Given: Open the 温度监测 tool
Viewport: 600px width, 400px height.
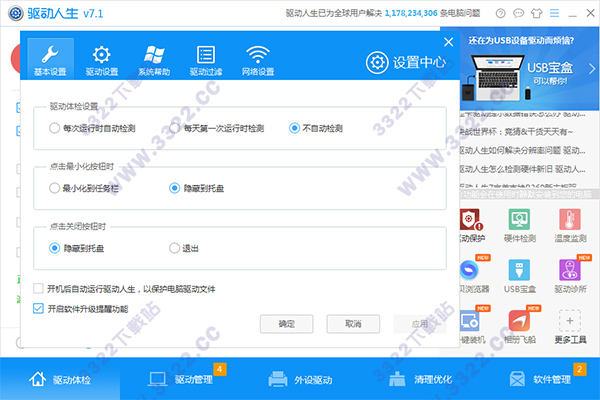Looking at the screenshot, I should click(570, 226).
